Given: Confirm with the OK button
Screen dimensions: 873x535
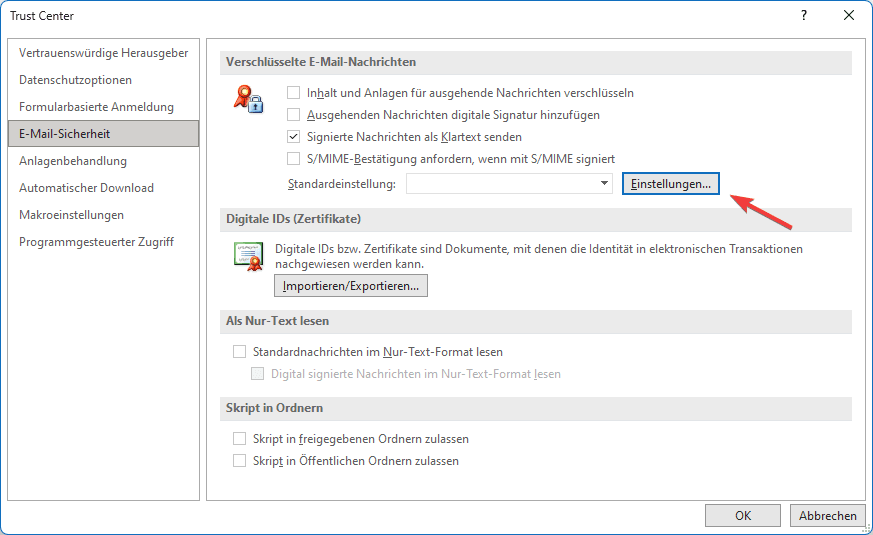Looking at the screenshot, I should tap(742, 516).
